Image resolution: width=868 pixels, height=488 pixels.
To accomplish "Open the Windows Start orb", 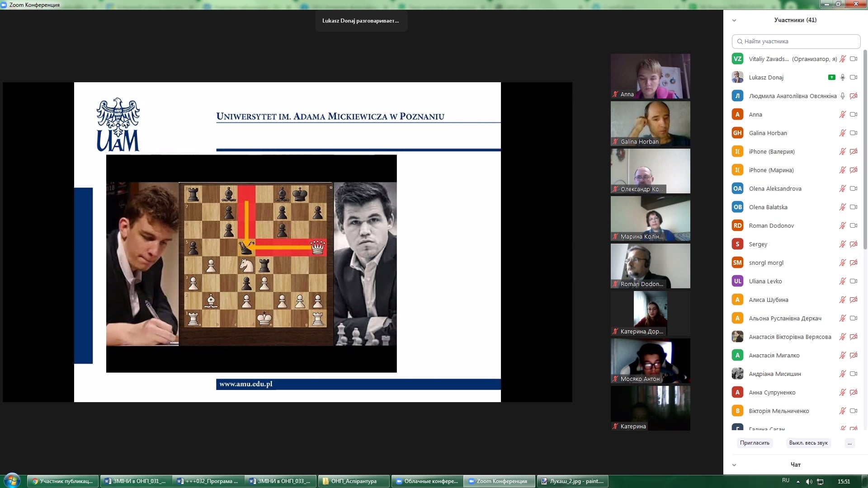I will 12,480.
